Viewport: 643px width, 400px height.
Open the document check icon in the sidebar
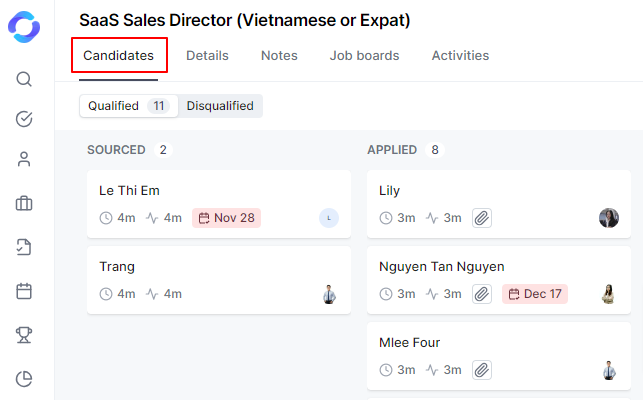[x=25, y=247]
